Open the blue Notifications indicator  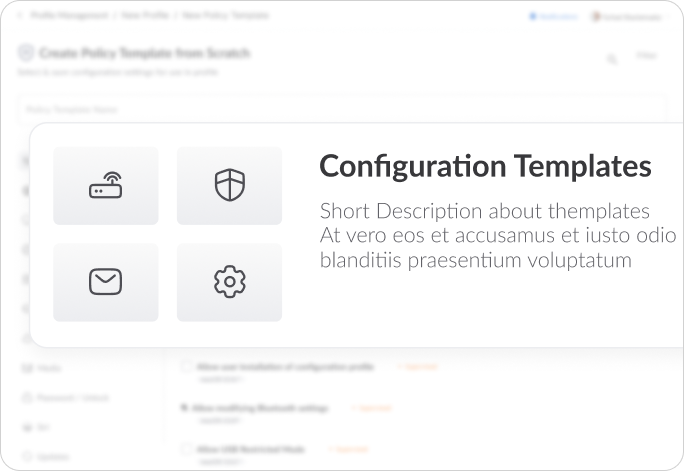point(553,17)
